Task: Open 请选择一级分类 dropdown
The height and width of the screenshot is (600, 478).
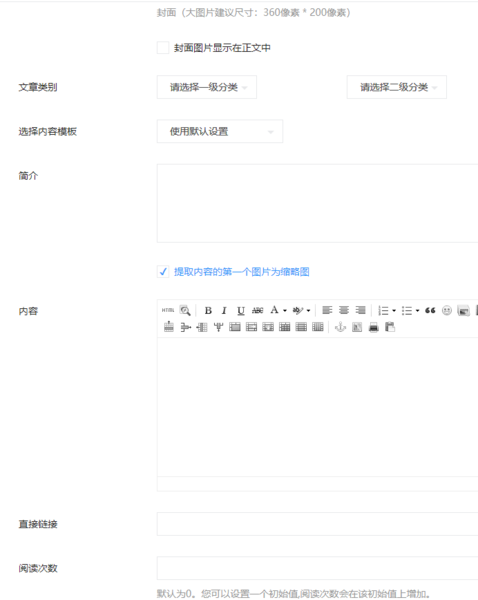Action: (x=207, y=87)
